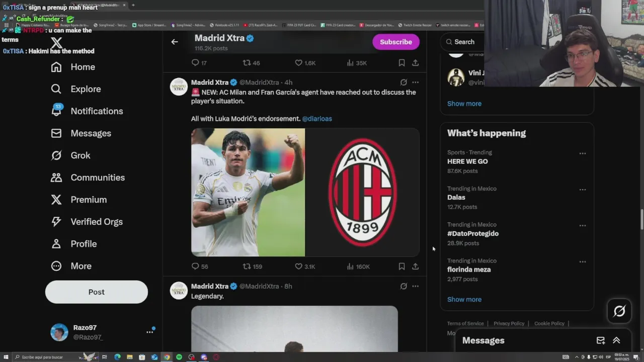Open the Dalas trending topic

[x=456, y=198]
